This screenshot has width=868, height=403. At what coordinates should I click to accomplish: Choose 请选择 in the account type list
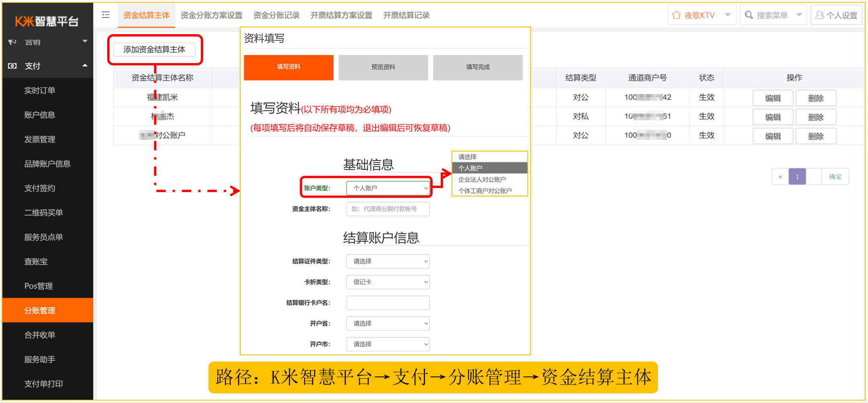tap(490, 157)
